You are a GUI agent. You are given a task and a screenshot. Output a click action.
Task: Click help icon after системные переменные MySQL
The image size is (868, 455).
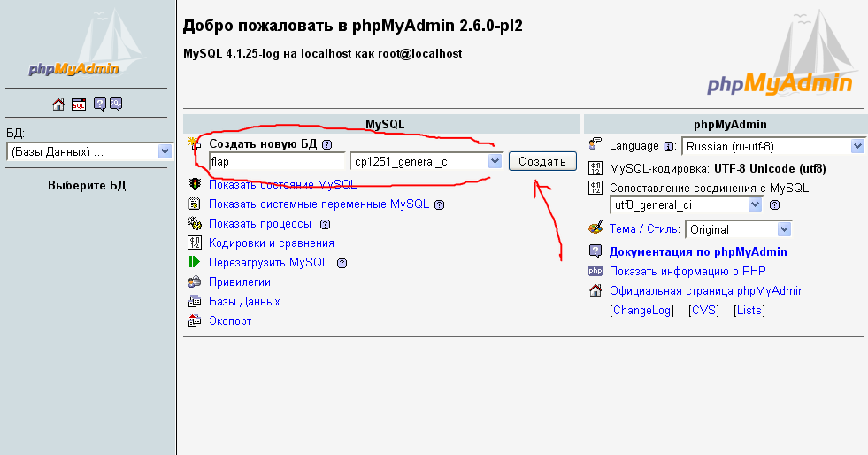[x=439, y=204]
